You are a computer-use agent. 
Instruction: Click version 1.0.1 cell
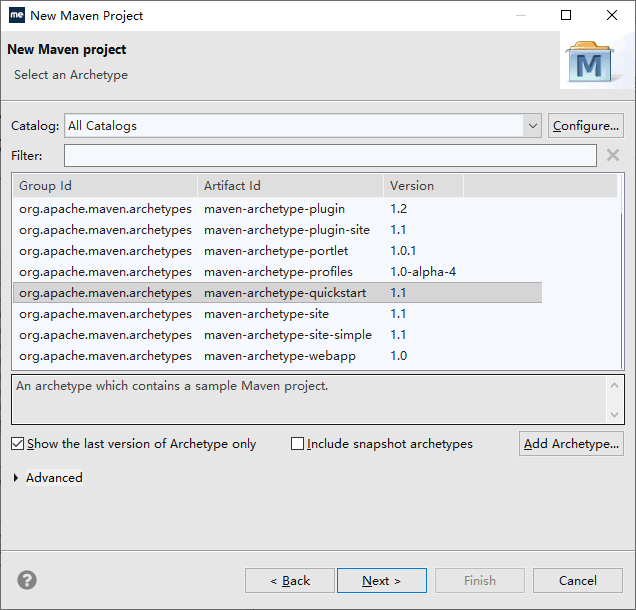[x=403, y=251]
